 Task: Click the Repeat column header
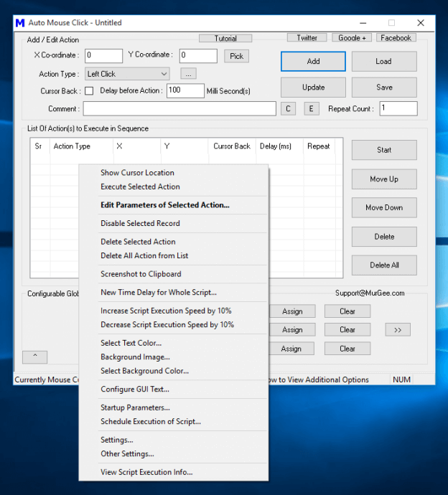319,146
